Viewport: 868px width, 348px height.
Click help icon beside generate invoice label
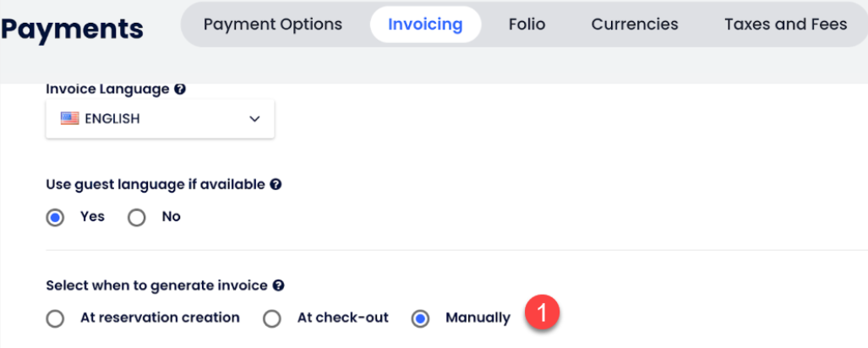[279, 286]
